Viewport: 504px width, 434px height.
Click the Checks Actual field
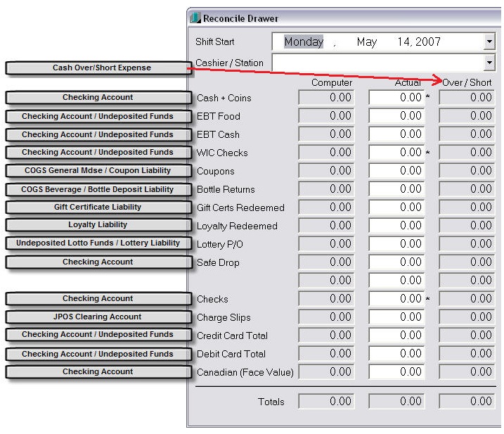[396, 298]
